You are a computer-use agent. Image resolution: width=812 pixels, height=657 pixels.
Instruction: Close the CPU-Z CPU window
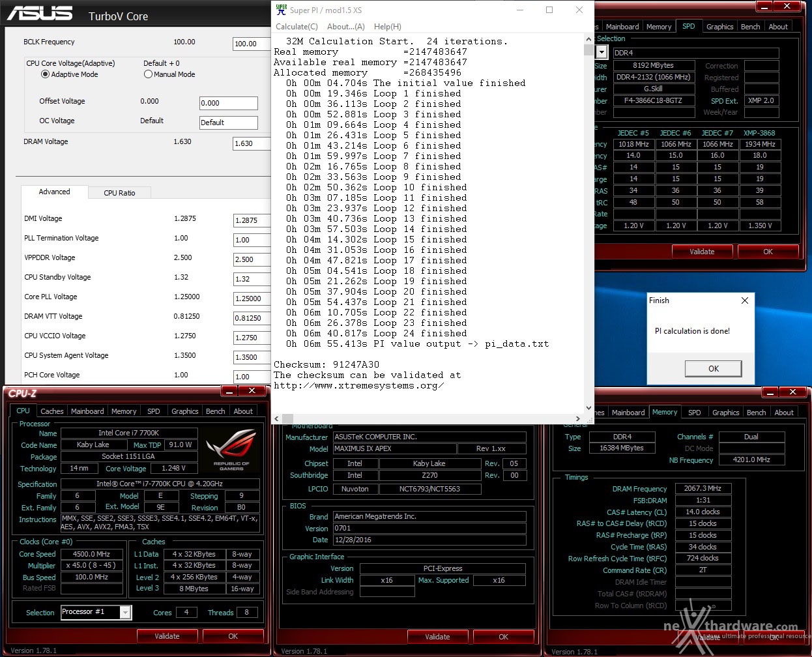[252, 391]
